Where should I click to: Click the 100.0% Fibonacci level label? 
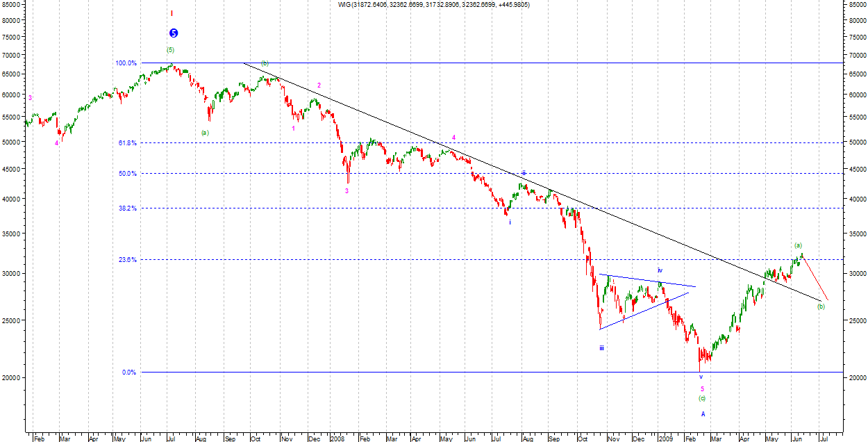126,63
